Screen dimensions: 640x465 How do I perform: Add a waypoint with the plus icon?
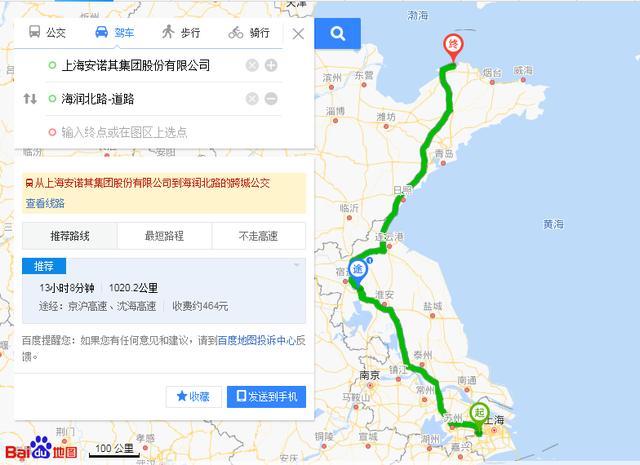pos(271,65)
